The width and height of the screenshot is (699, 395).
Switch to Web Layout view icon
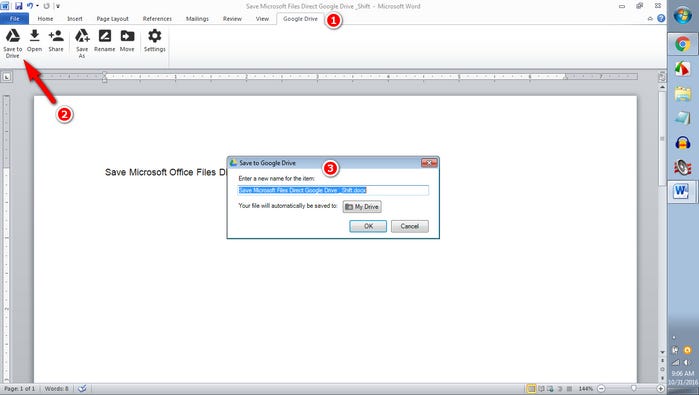(x=551, y=389)
